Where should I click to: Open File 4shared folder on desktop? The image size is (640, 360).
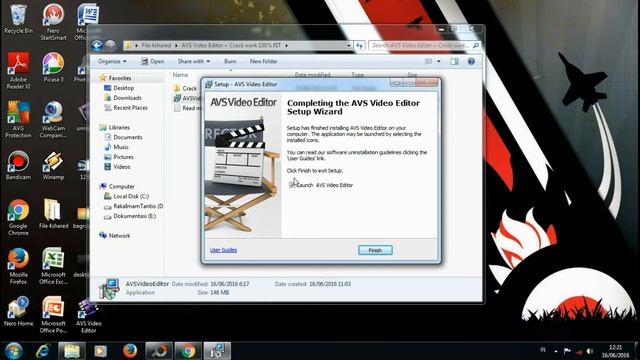point(53,213)
